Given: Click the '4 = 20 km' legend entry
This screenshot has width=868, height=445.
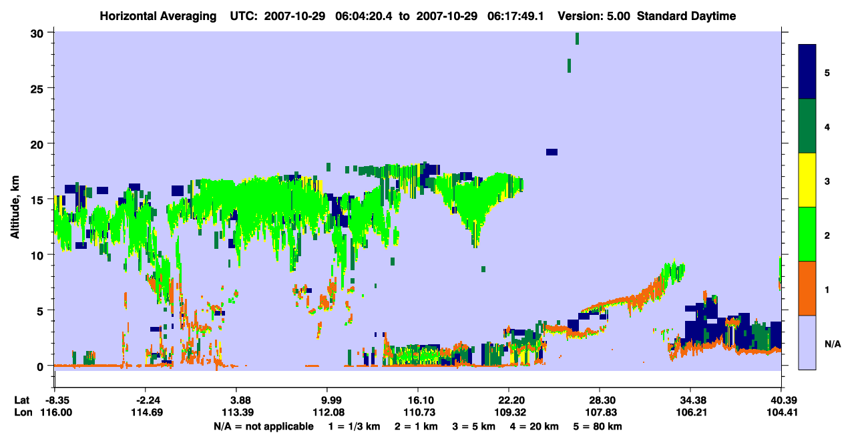Looking at the screenshot, I should [x=535, y=426].
